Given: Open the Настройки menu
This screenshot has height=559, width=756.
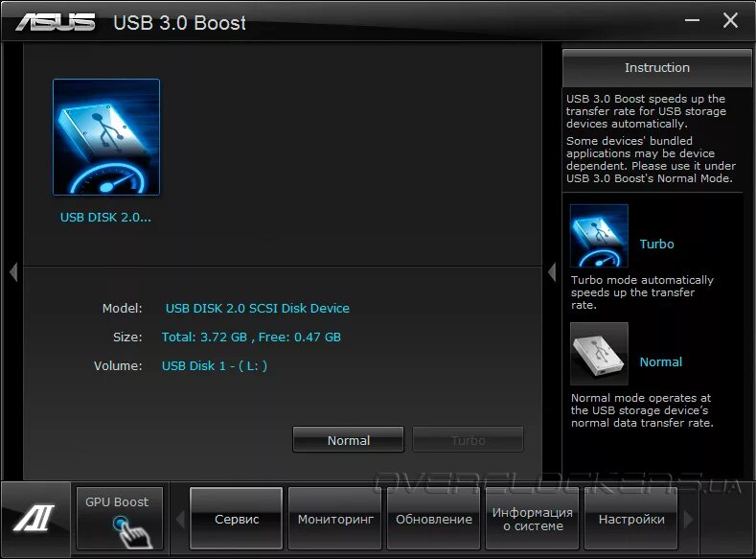Looking at the screenshot, I should point(631,519).
